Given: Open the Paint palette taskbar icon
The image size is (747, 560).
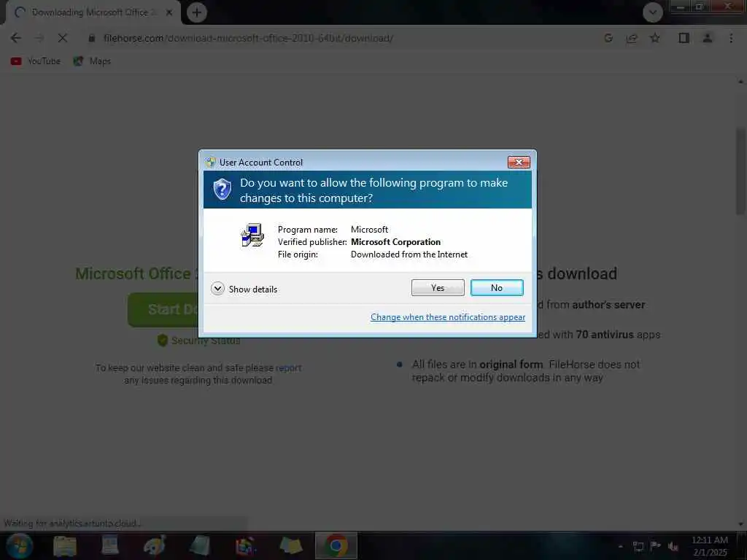Looking at the screenshot, I should tap(155, 545).
